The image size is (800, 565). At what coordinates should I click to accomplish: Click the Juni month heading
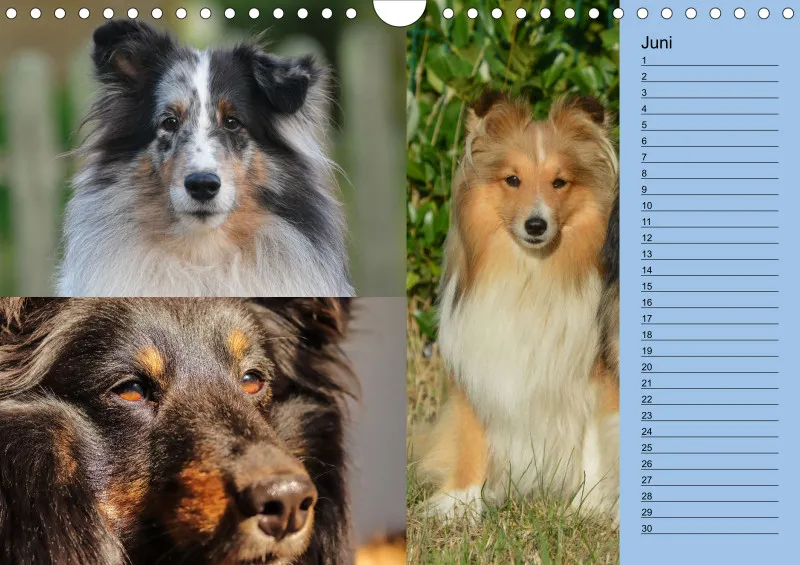[656, 42]
